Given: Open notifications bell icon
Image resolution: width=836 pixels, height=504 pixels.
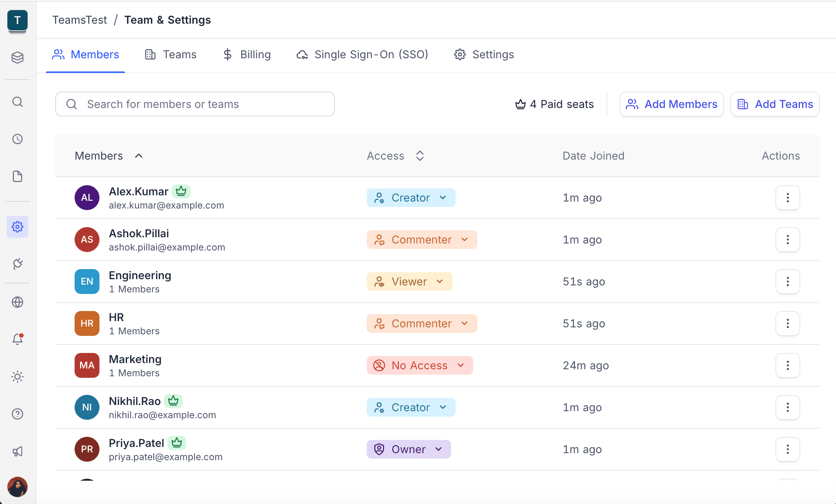Looking at the screenshot, I should click(x=17, y=339).
